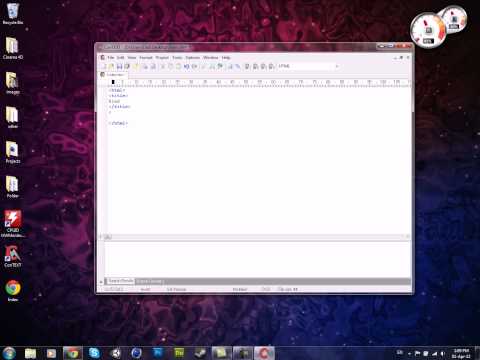Select the Chrome desktop shortcut
This screenshot has width=480, height=360.
pyautogui.click(x=13, y=291)
